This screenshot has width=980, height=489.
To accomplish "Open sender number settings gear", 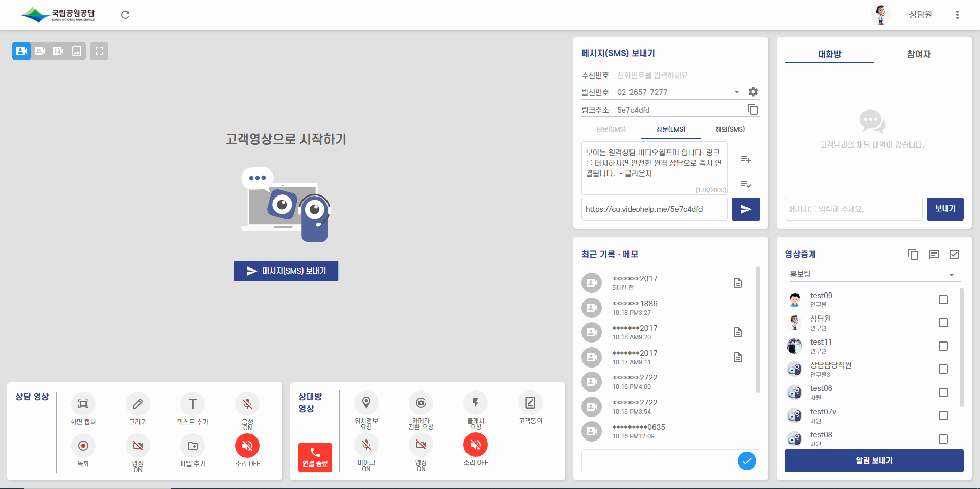I will [x=753, y=92].
